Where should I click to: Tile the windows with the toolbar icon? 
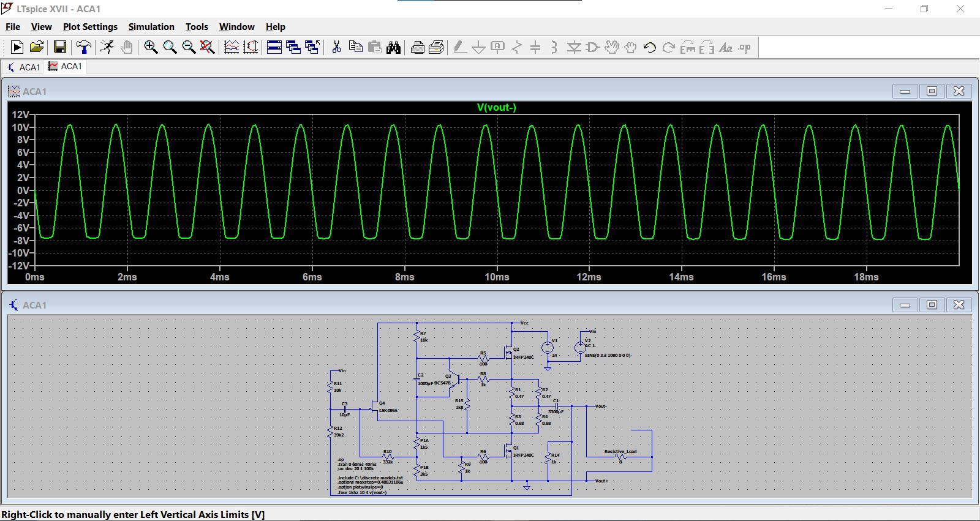click(x=274, y=47)
